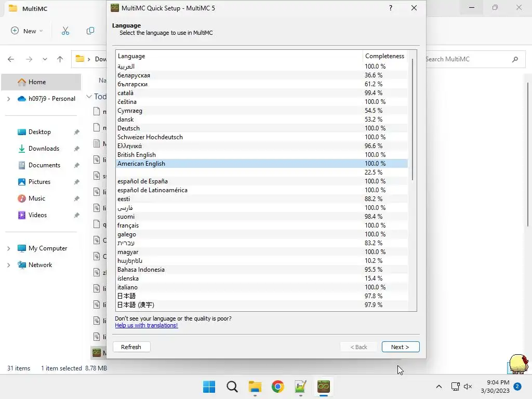
Task: Select italiano language row
Action: click(262, 287)
